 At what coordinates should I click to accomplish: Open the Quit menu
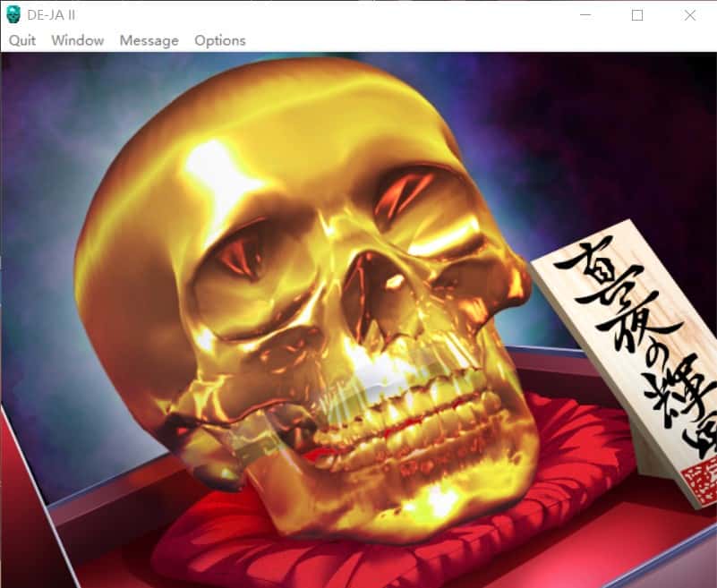pos(22,40)
